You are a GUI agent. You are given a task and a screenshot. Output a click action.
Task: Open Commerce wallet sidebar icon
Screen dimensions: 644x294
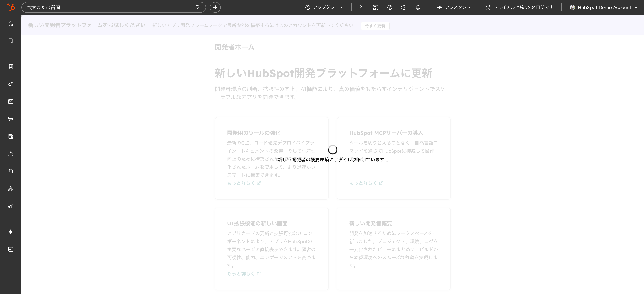(11, 136)
